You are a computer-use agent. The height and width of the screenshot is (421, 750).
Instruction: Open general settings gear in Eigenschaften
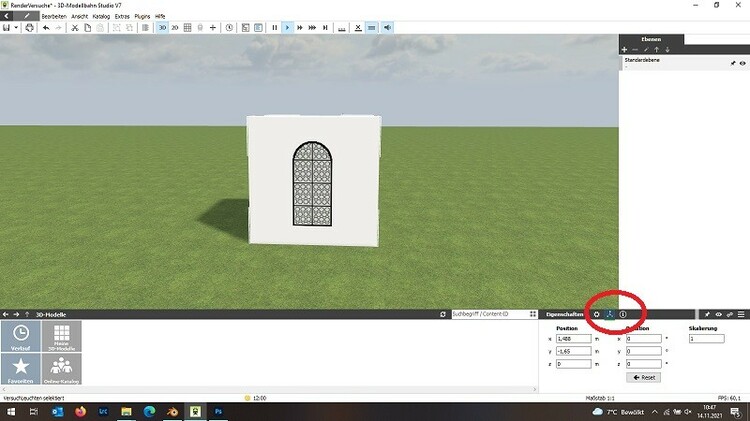(x=596, y=314)
